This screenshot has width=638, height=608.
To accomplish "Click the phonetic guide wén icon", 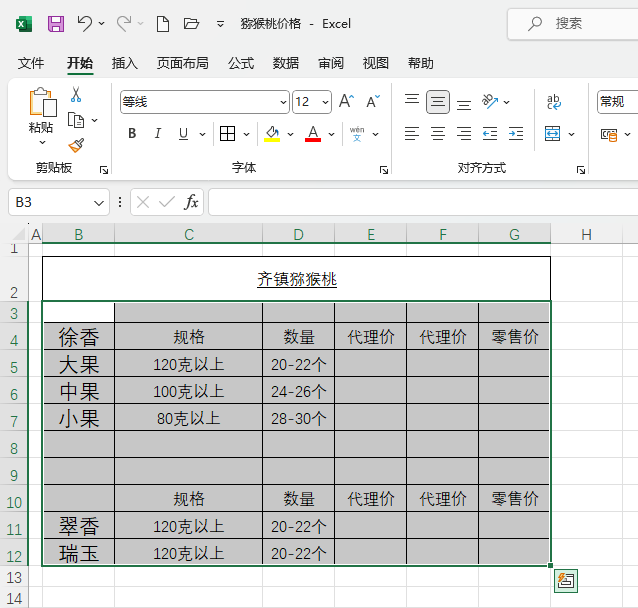I will pos(357,133).
